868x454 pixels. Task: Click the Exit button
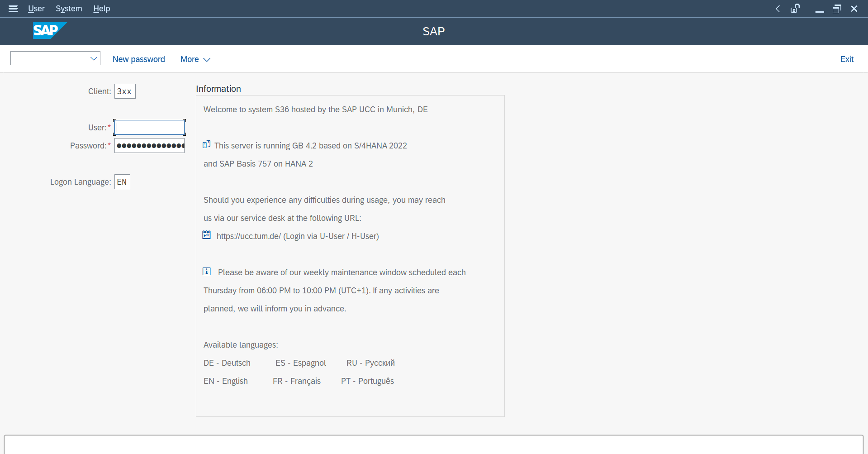(847, 59)
